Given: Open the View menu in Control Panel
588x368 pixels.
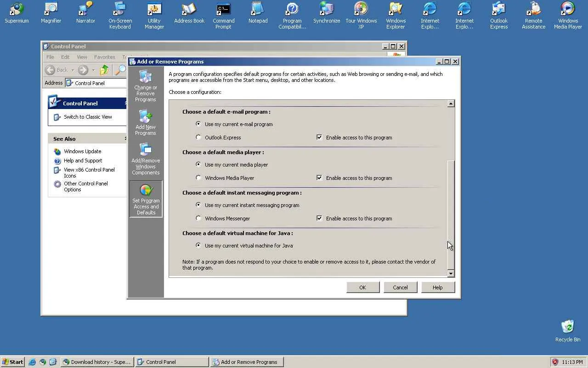Looking at the screenshot, I should (82, 57).
